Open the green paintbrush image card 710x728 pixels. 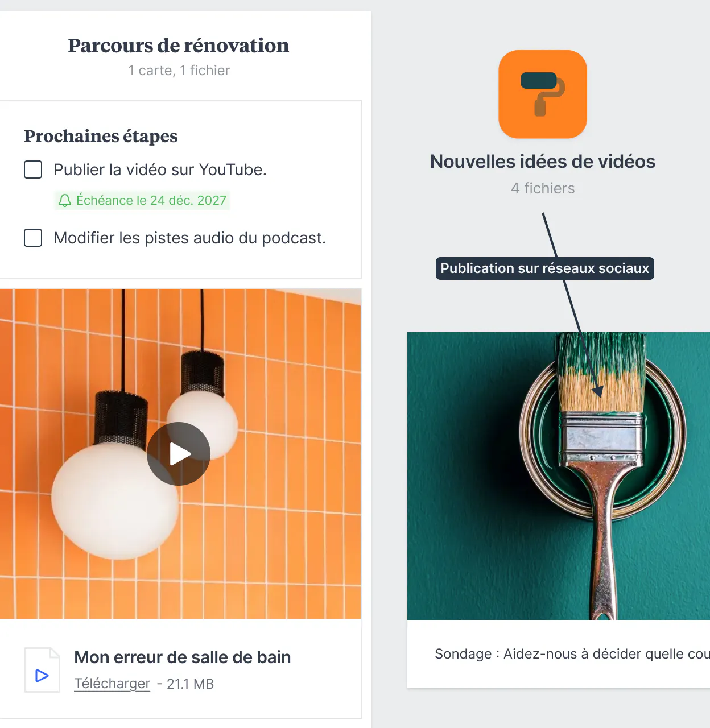point(559,476)
